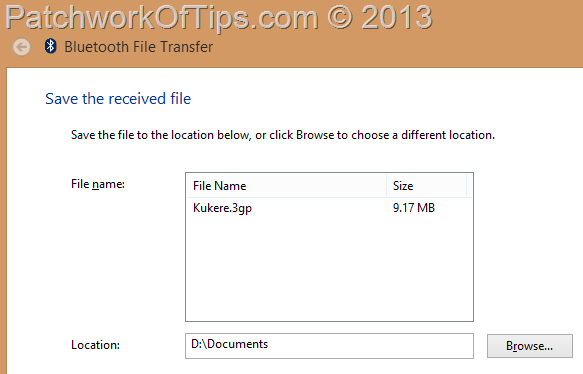Click inside the Location field showing D:\Documents
This screenshot has width=583, height=374.
pos(329,346)
